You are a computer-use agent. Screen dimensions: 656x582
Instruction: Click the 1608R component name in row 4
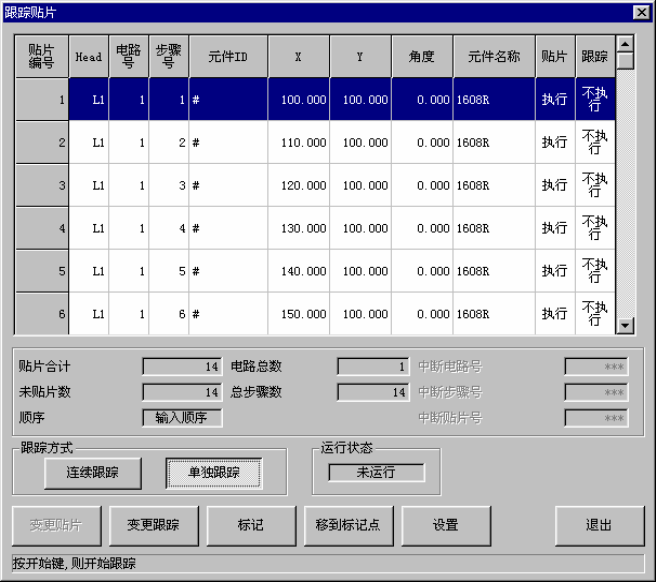(x=494, y=228)
